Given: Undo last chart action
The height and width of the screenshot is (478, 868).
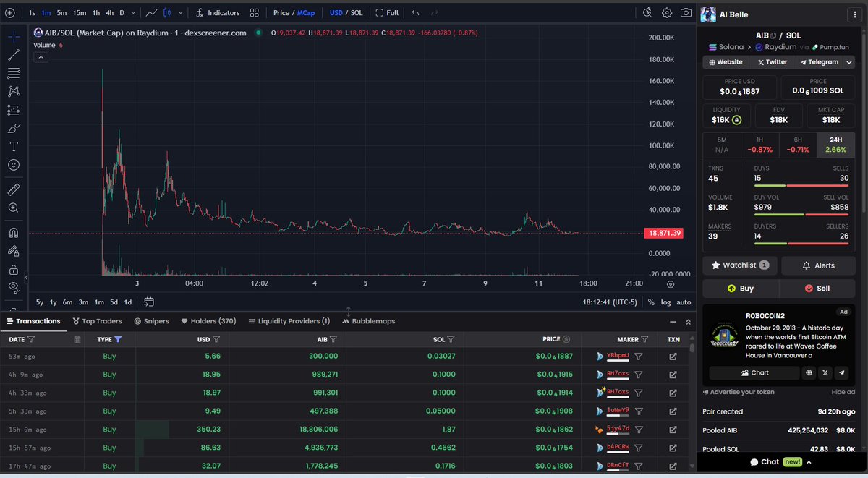Looking at the screenshot, I should click(415, 13).
